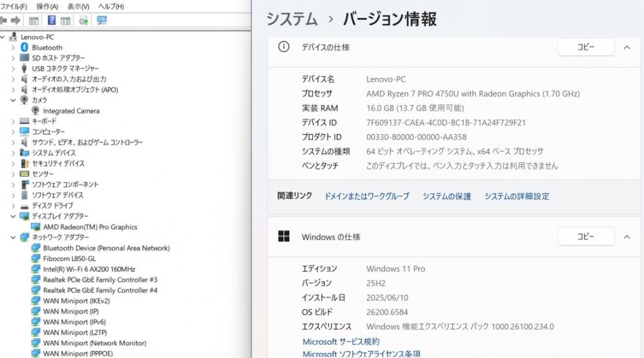Select システム デバイス row
This screenshot has height=358, width=644.
point(54,153)
